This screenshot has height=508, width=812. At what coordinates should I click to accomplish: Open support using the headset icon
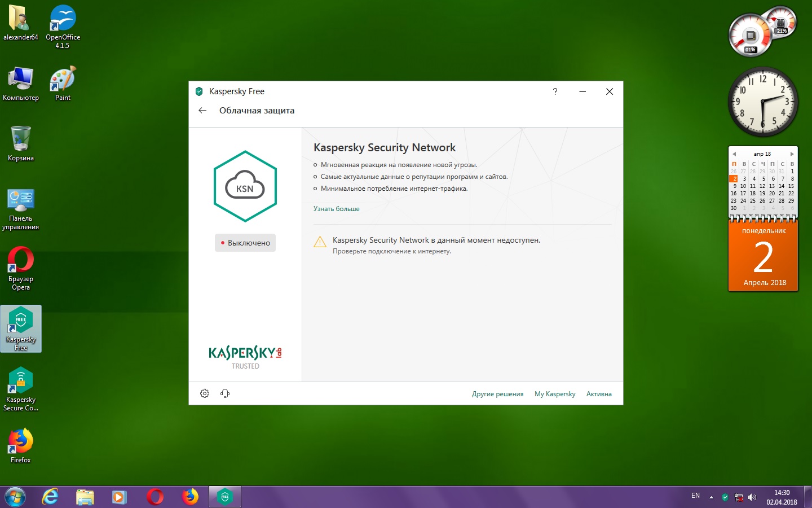tap(225, 393)
